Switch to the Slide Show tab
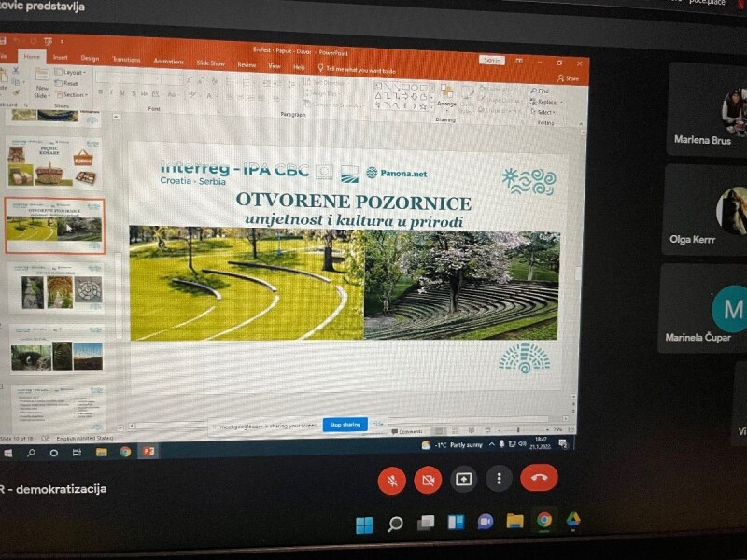The width and height of the screenshot is (747, 560). [x=210, y=63]
